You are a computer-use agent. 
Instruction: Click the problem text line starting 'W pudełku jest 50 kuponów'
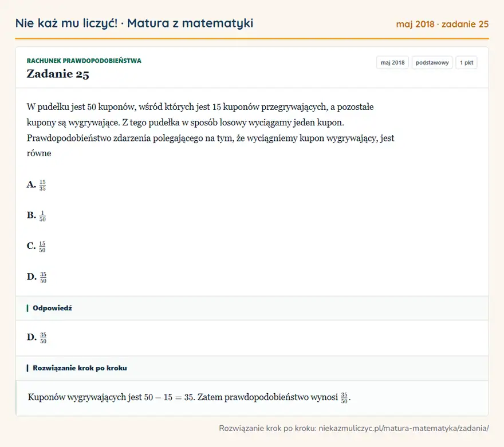click(200, 107)
